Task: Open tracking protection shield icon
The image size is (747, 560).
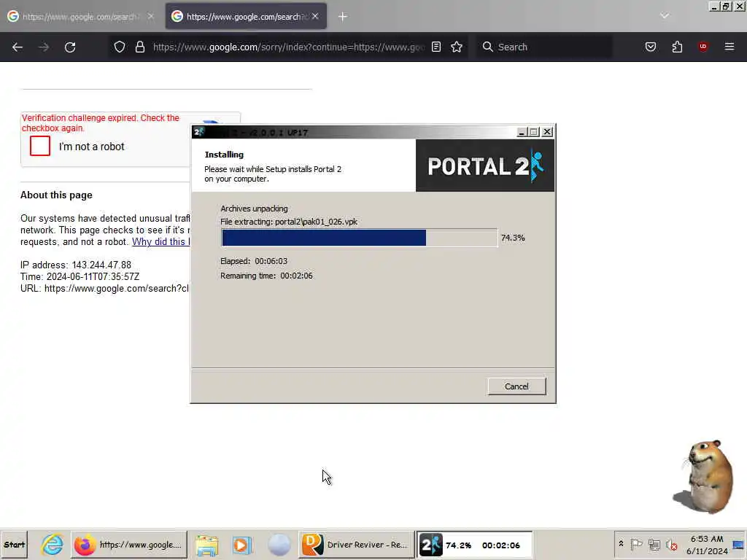Action: pos(120,47)
